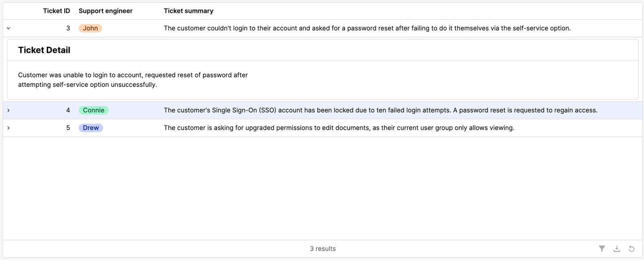This screenshot has height=260, width=644.
Task: Refresh the tickets table
Action: tap(632, 249)
